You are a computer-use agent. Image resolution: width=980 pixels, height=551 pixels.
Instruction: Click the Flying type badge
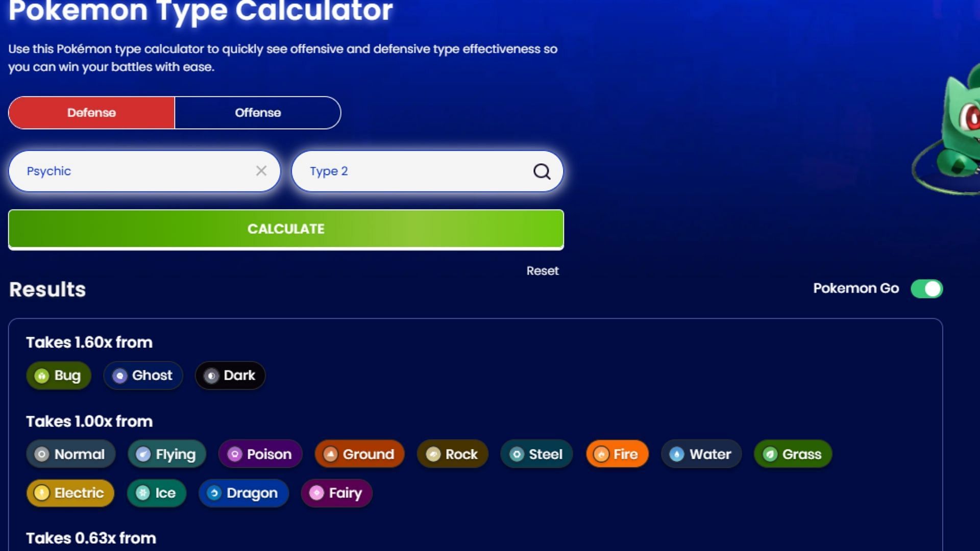tap(167, 454)
